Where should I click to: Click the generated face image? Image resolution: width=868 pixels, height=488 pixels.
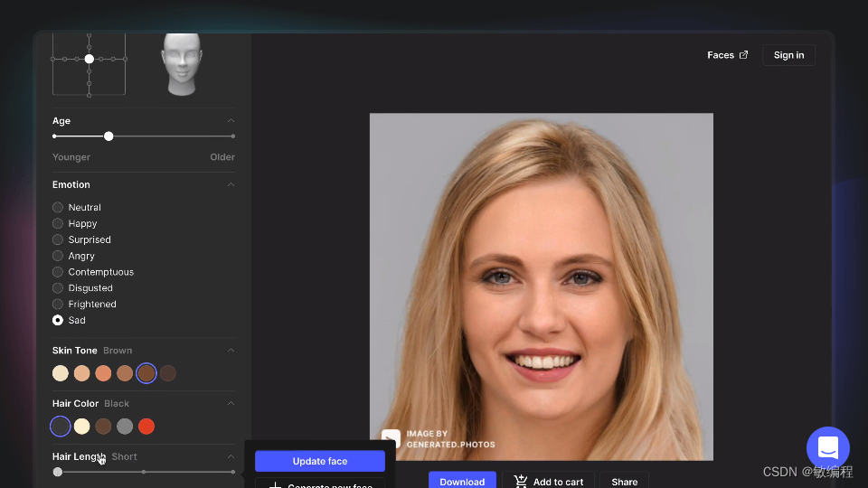pos(542,286)
